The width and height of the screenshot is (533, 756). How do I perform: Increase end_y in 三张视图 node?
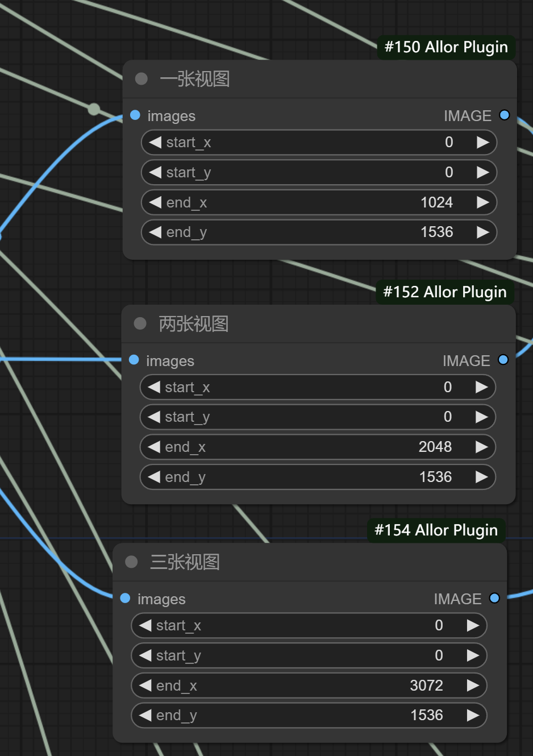click(472, 715)
